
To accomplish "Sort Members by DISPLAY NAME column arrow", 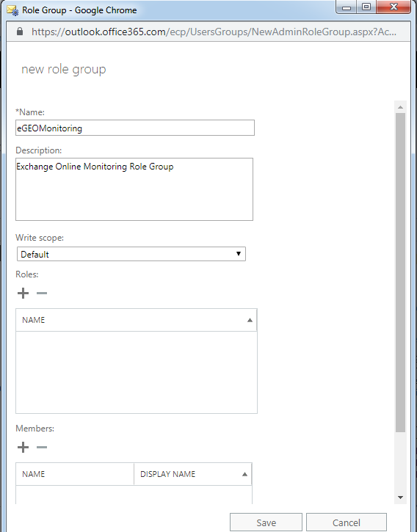I will (244, 474).
